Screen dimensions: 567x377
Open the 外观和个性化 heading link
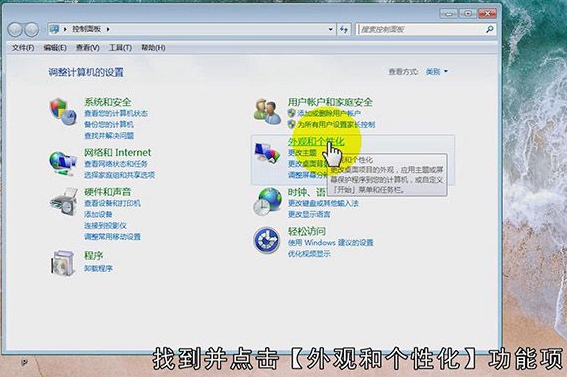click(x=316, y=141)
